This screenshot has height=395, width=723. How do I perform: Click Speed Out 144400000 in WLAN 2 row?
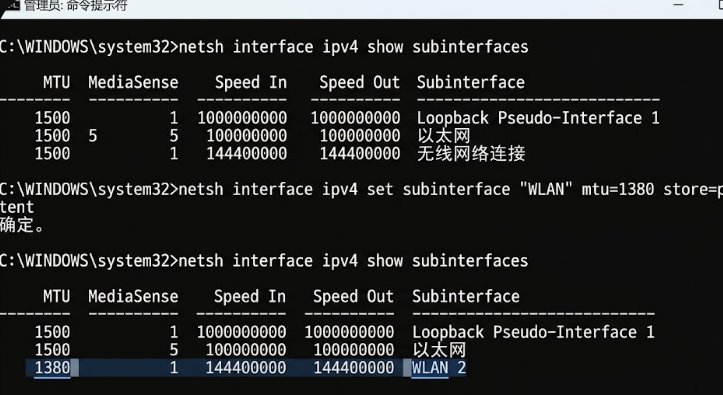(x=354, y=368)
